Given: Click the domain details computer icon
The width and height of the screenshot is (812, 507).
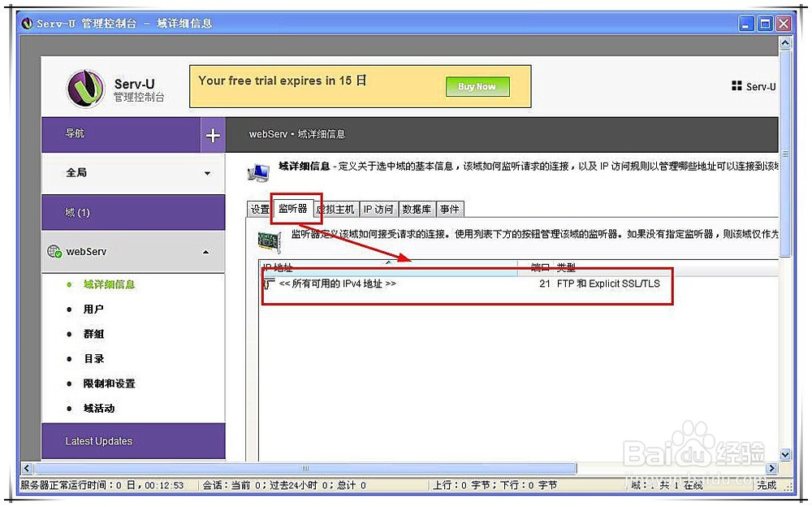Looking at the screenshot, I should pyautogui.click(x=258, y=172).
